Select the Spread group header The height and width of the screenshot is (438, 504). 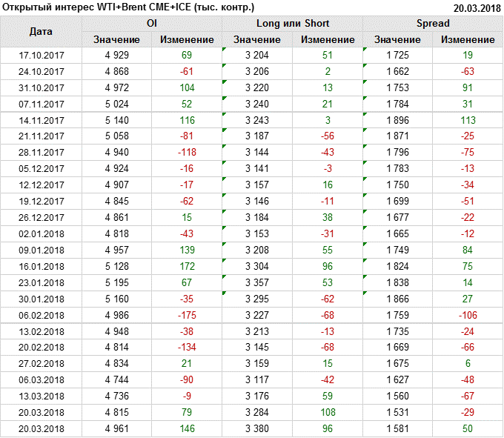tap(432, 24)
